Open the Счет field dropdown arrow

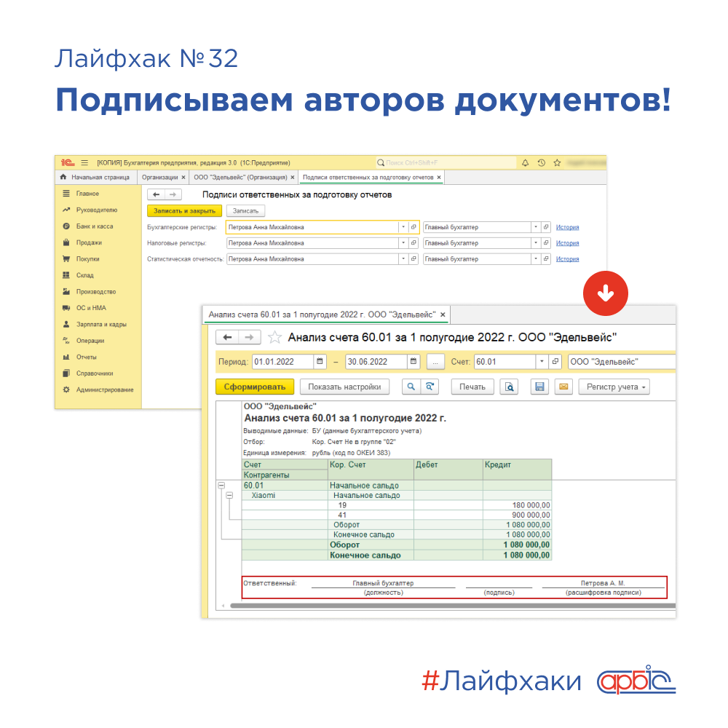542,361
